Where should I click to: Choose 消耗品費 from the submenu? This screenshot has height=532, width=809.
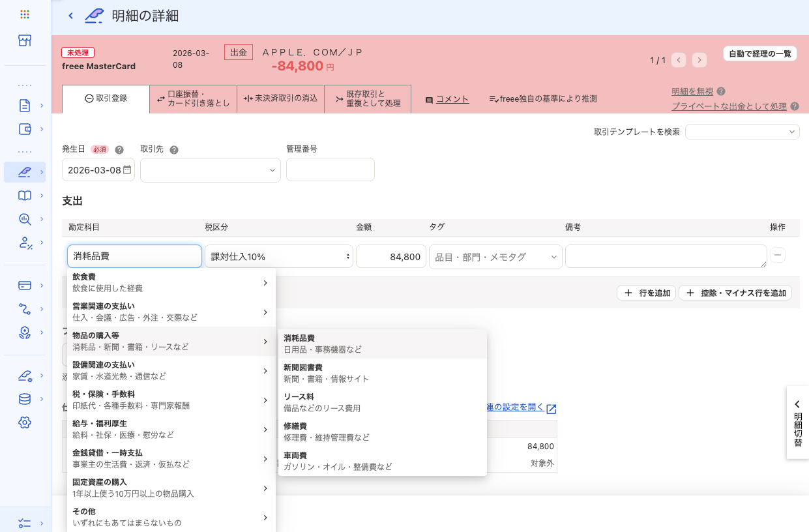[383, 344]
